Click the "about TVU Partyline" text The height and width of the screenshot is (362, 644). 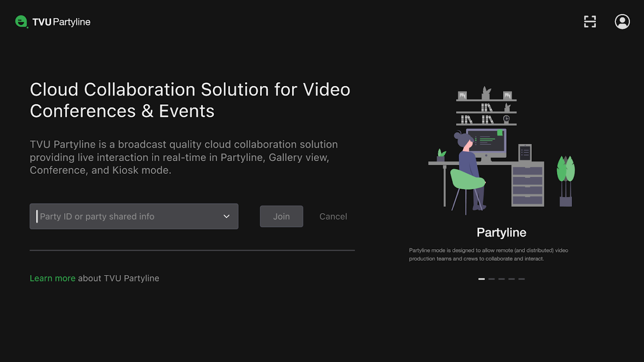pos(119,278)
